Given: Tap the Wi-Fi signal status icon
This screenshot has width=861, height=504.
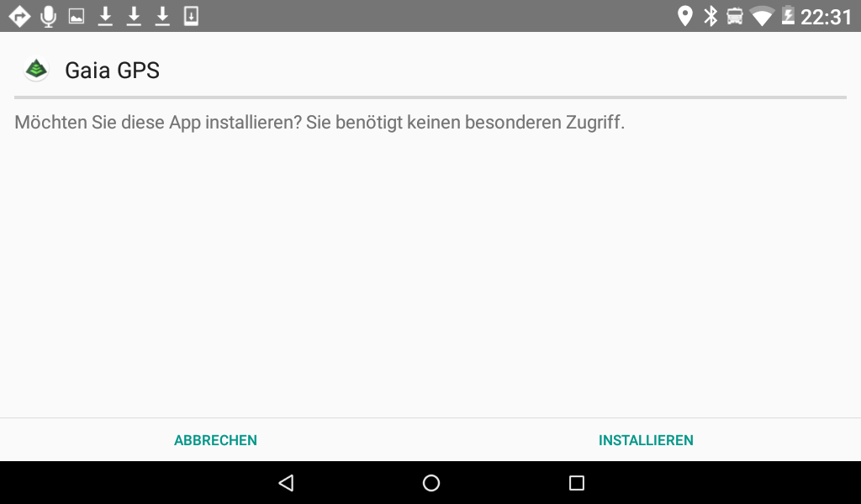Looking at the screenshot, I should click(x=762, y=17).
